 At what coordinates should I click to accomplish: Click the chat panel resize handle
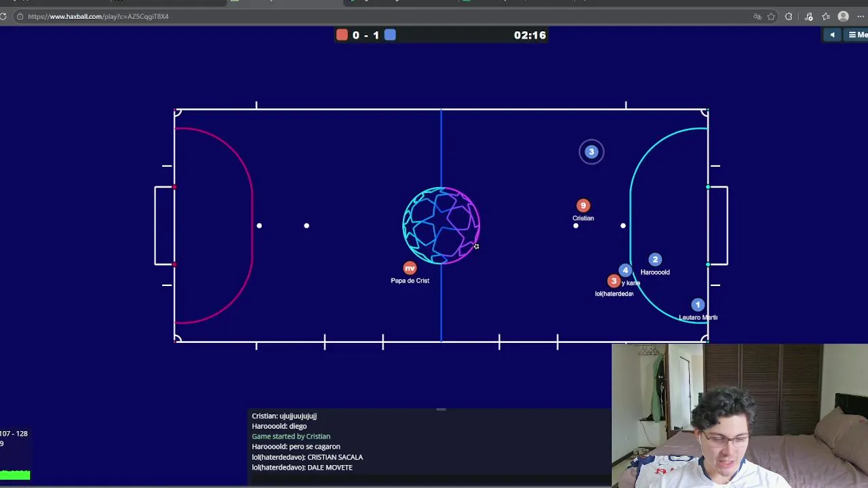click(x=441, y=409)
